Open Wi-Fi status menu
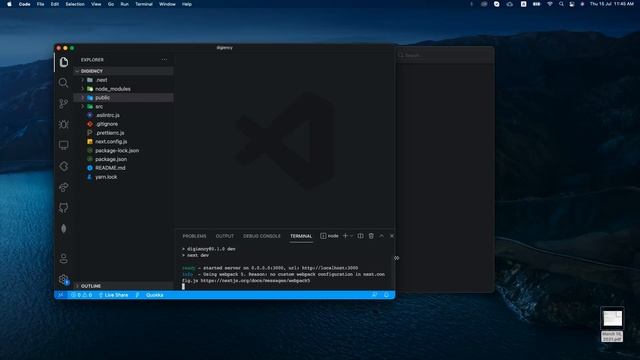640x360 pixels. tap(550, 4)
